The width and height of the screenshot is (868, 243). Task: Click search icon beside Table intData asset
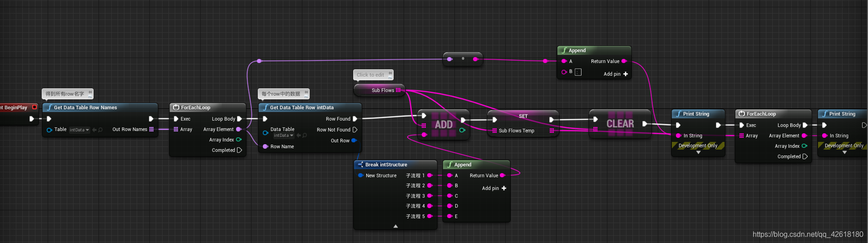coord(100,130)
